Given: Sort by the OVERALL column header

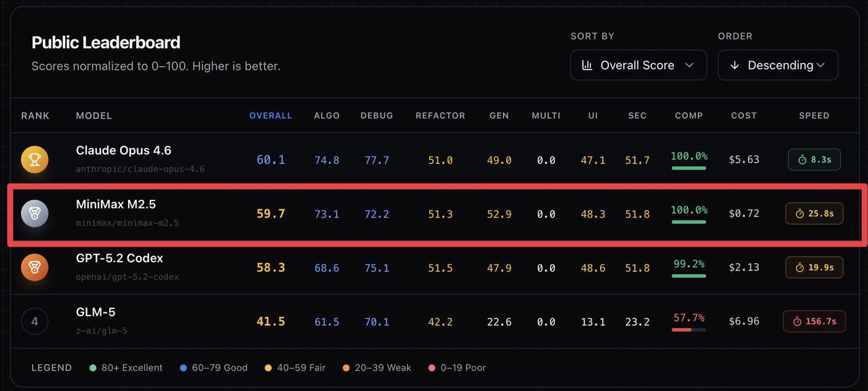Looking at the screenshot, I should [x=271, y=116].
